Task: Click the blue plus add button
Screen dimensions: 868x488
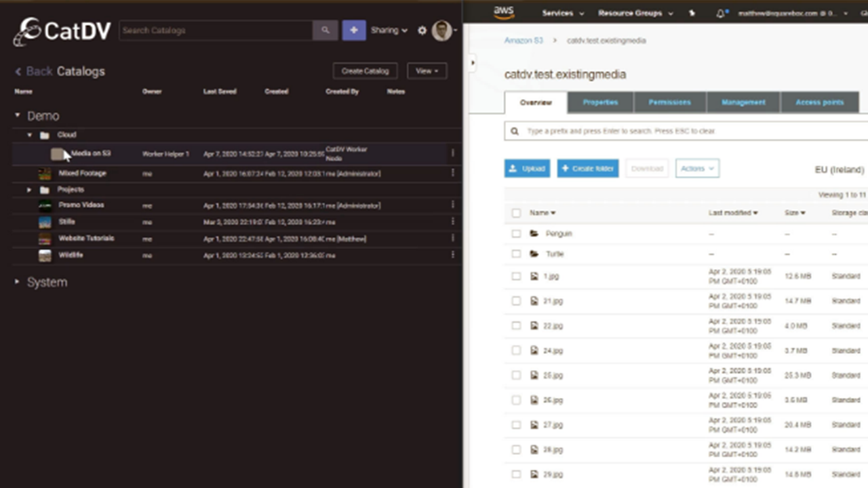Action: point(353,30)
